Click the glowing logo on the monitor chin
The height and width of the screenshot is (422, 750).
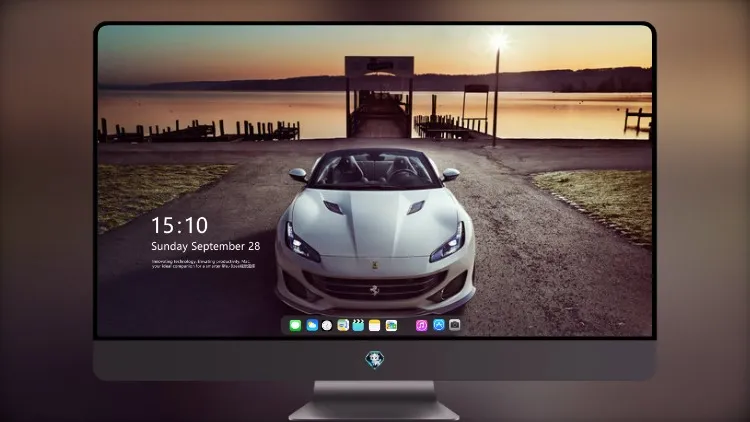375,360
